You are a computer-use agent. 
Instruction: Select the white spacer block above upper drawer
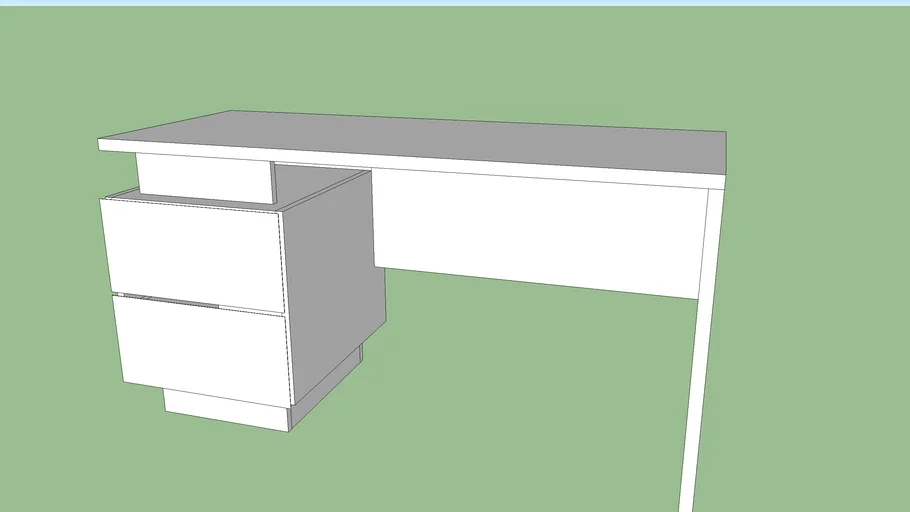pyautogui.click(x=203, y=177)
